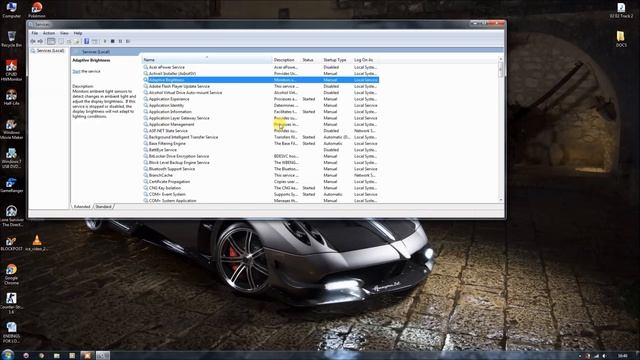Select the BLOCKPOST desktop shortcut

point(11,243)
